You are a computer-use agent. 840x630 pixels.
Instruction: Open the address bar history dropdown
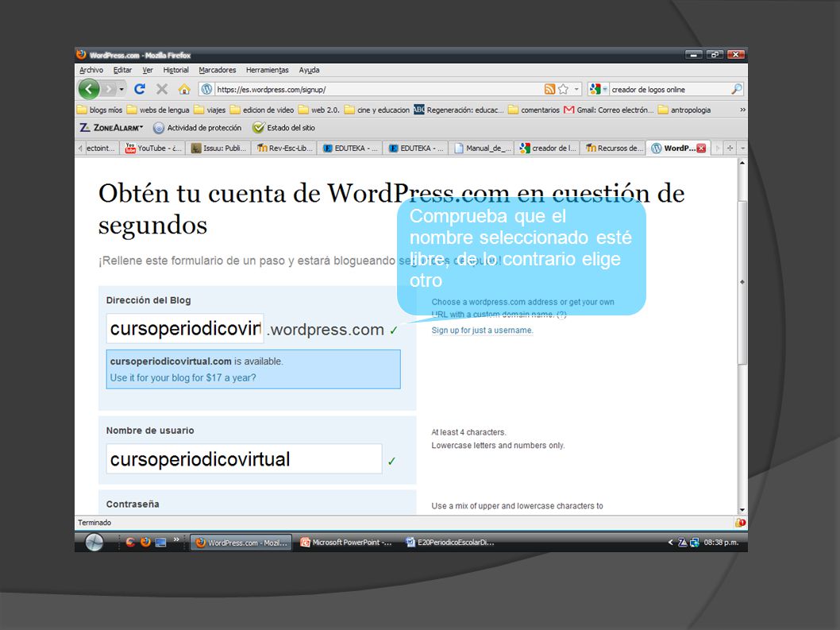(x=576, y=89)
